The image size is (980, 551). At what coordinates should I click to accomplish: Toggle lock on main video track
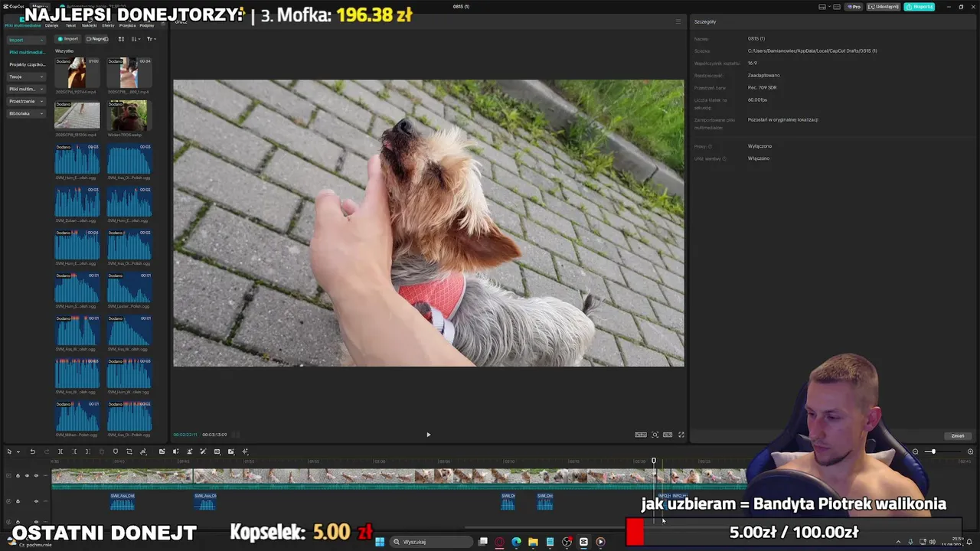[x=18, y=475]
